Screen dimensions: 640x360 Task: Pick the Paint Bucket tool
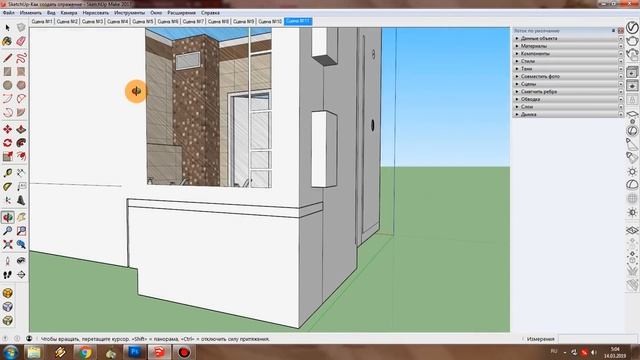coord(7,41)
